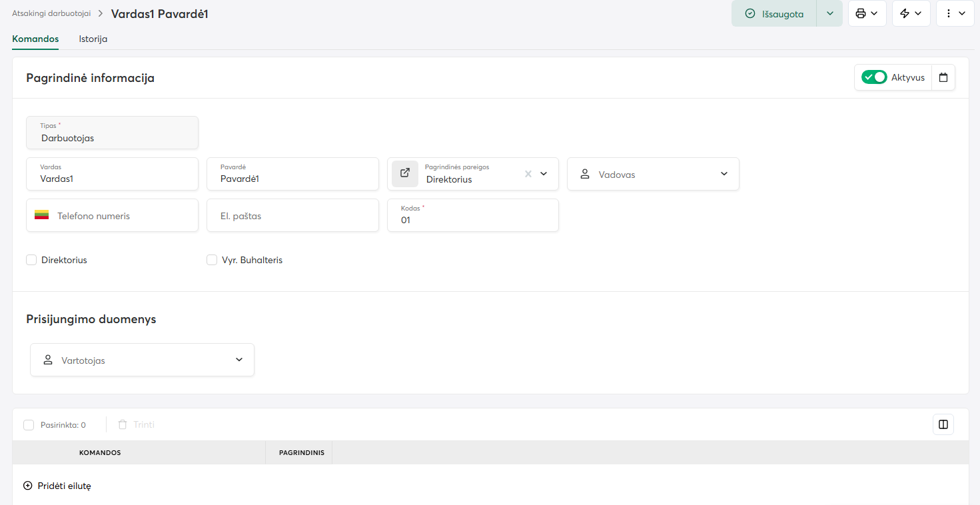
Task: Go back to Atsakingi darbuotojai breadcrumb
Action: (x=51, y=13)
